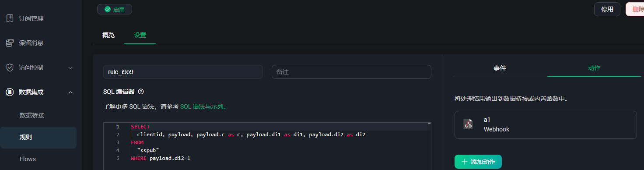Click the 停用 button
644x170 pixels.
607,9
